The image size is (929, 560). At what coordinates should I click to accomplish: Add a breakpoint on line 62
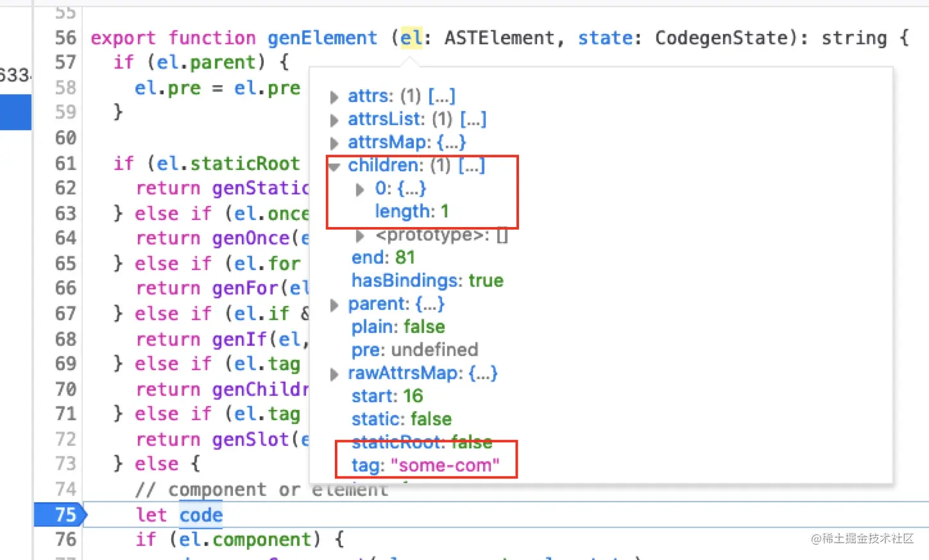pyautogui.click(x=65, y=188)
